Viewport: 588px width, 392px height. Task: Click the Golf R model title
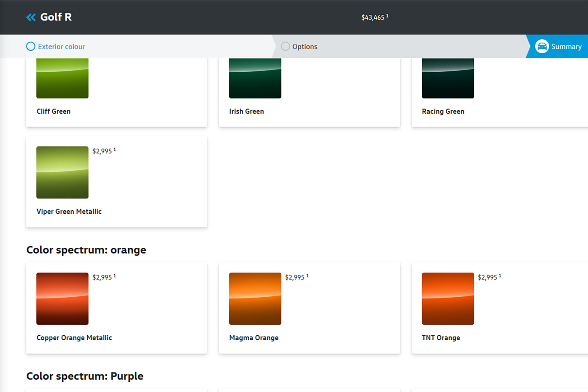click(56, 17)
